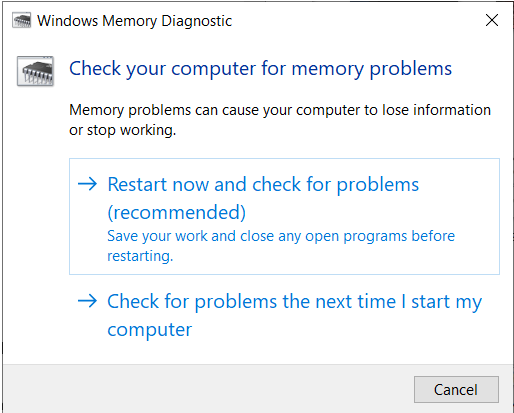Click the memory chip icon in title bar

(22, 20)
